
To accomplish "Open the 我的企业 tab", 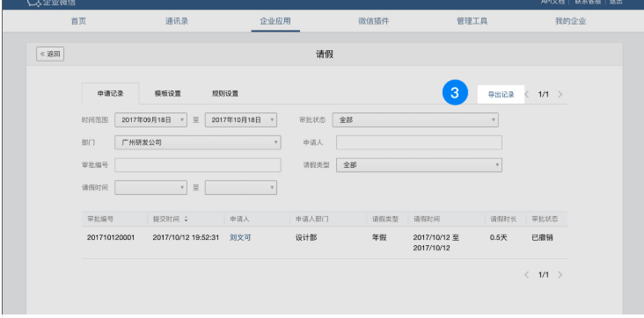I will point(570,21).
